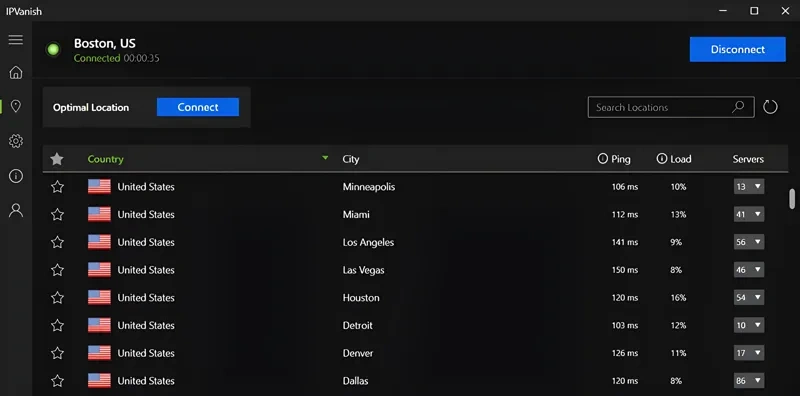The height and width of the screenshot is (396, 800).
Task: Favorite the Houston server star
Action: [x=57, y=298]
